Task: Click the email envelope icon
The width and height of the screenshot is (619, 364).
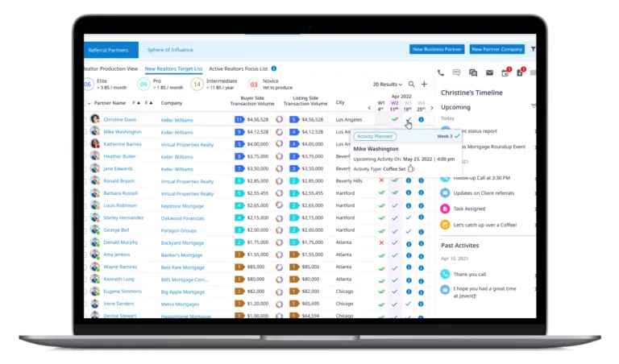Action: point(489,72)
